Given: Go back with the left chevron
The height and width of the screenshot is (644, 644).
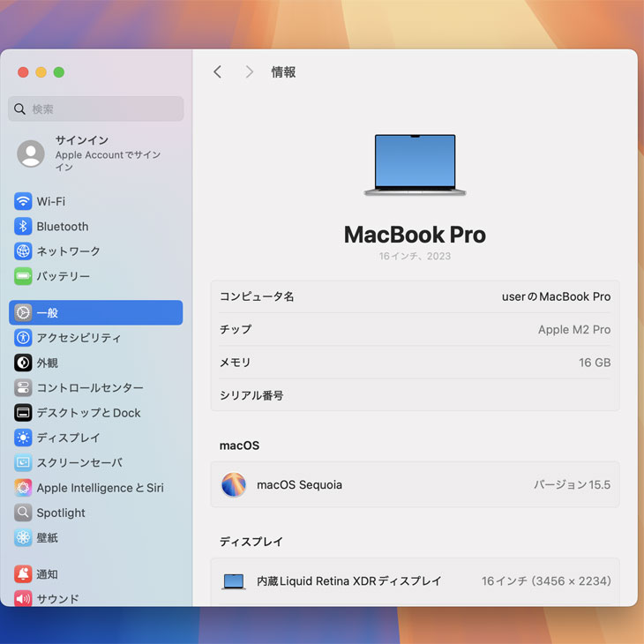Looking at the screenshot, I should (218, 71).
